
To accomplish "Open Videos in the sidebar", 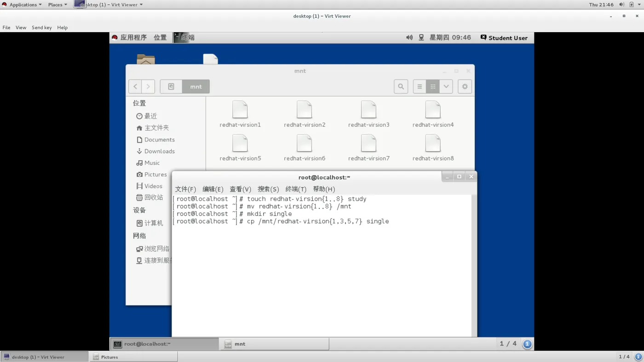I will 149,186.
